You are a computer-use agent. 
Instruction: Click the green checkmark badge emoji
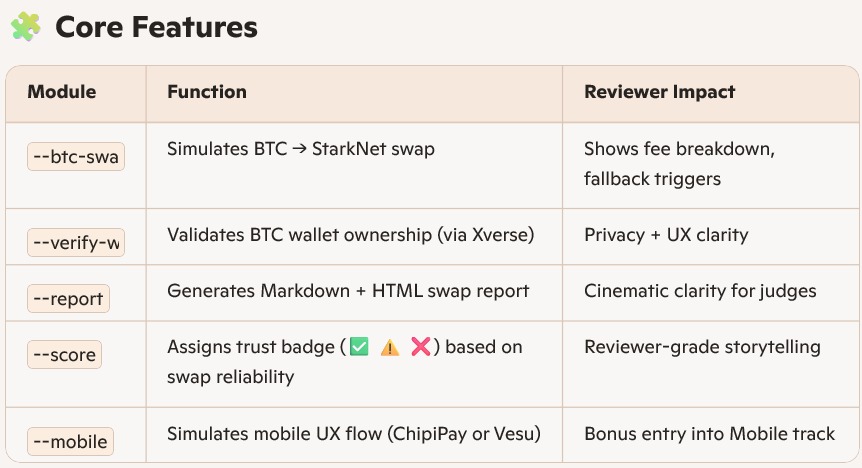pyautogui.click(x=360, y=348)
